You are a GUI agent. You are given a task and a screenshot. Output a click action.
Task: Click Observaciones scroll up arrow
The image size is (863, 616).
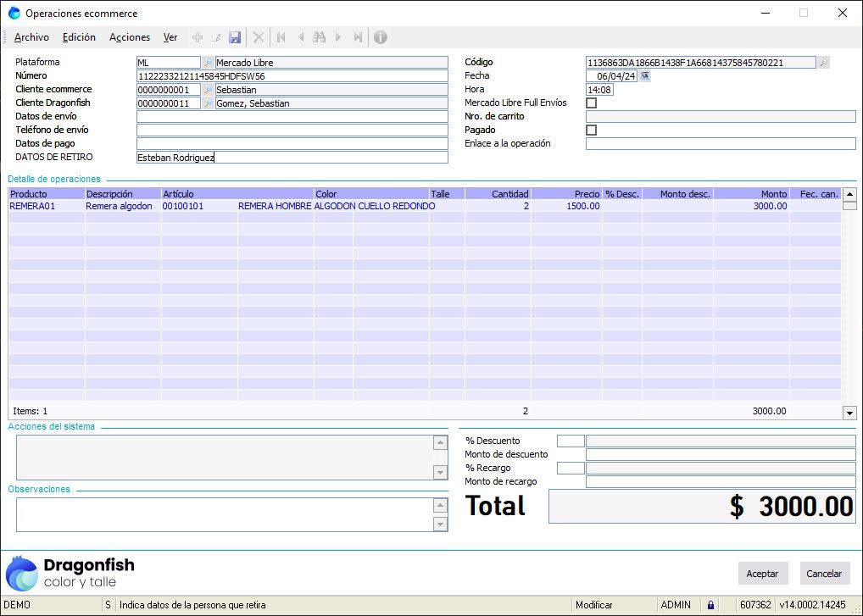point(440,505)
